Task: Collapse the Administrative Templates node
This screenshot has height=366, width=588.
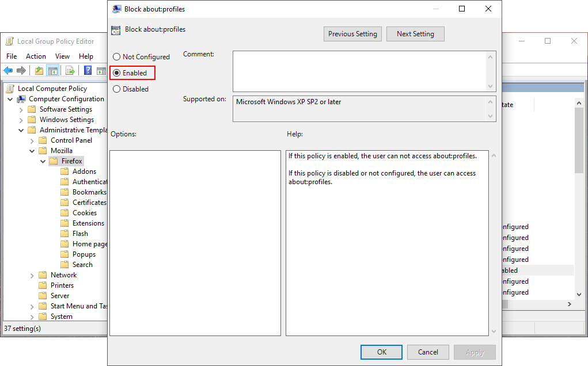Action: 21,130
